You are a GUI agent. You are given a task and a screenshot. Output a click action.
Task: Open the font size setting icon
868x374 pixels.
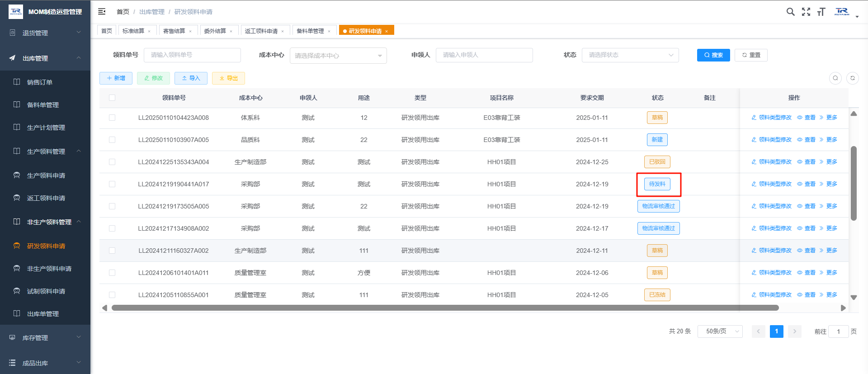click(x=821, y=12)
